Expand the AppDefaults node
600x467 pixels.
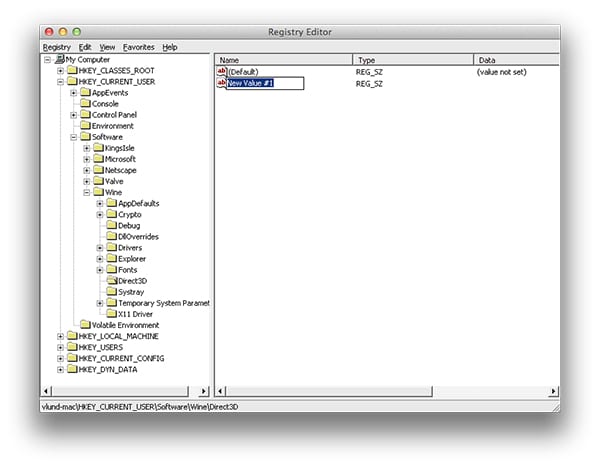(100, 204)
